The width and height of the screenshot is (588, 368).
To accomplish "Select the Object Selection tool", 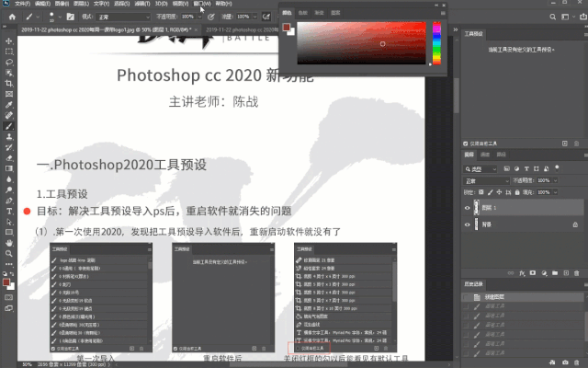I will tap(9, 73).
